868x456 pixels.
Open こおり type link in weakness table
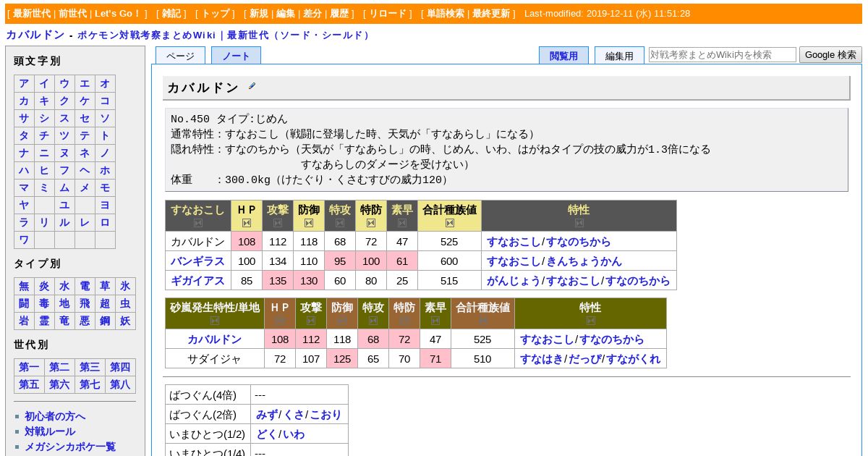325,415
